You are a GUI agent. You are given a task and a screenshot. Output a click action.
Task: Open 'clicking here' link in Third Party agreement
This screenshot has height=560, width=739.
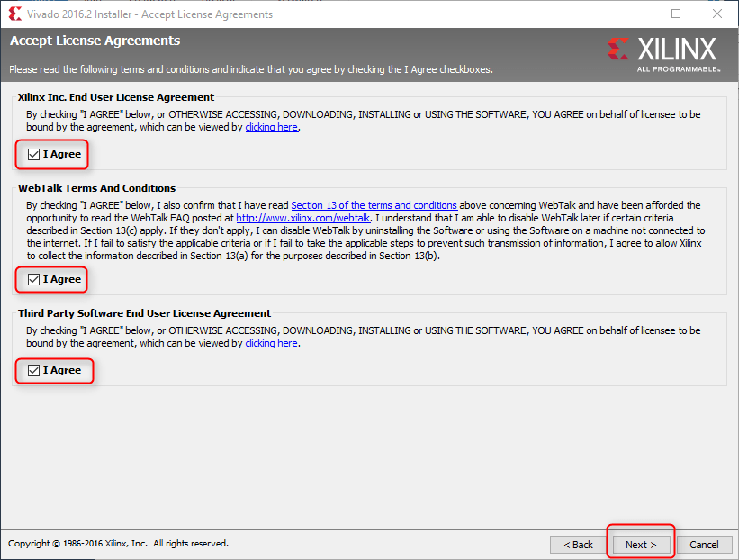[271, 344]
